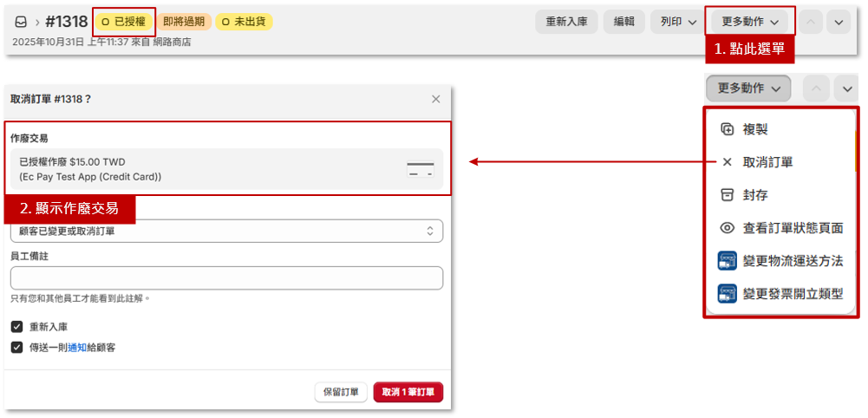The image size is (868, 418).
Task: Go to previous order with top up arrow
Action: point(810,22)
